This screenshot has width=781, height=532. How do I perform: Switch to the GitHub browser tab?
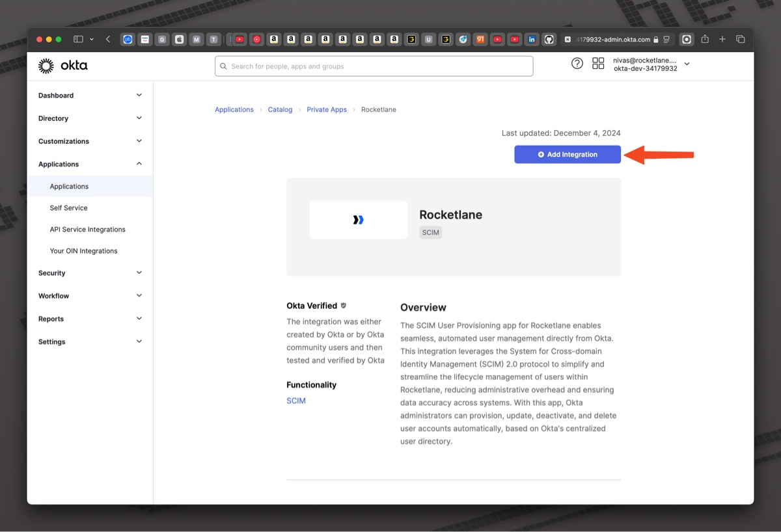click(549, 39)
